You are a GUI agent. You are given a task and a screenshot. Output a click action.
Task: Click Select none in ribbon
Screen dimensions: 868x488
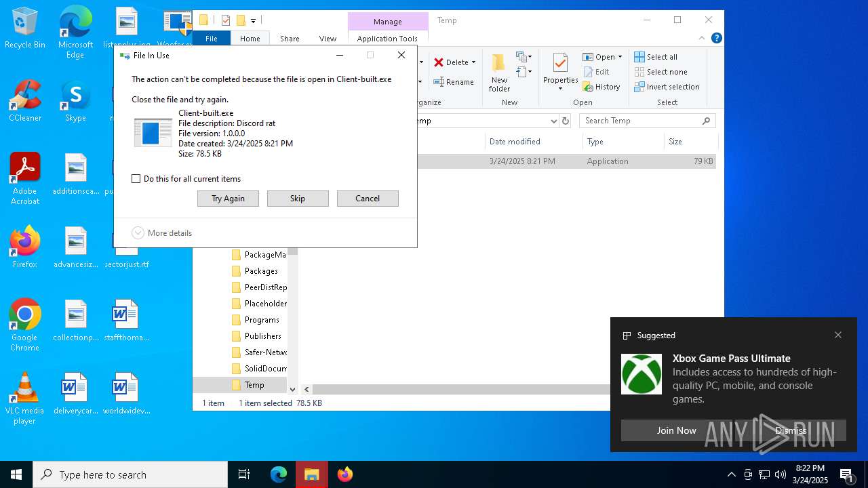click(660, 72)
